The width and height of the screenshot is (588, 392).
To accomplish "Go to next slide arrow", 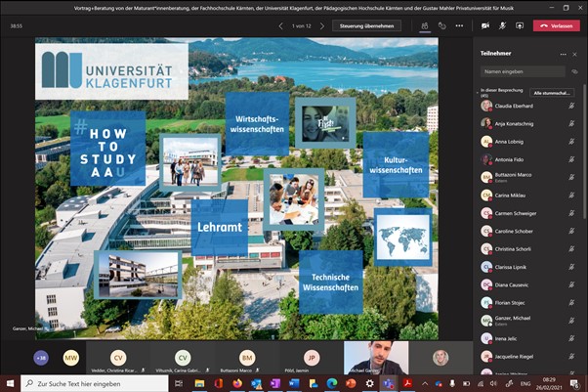I will point(322,26).
